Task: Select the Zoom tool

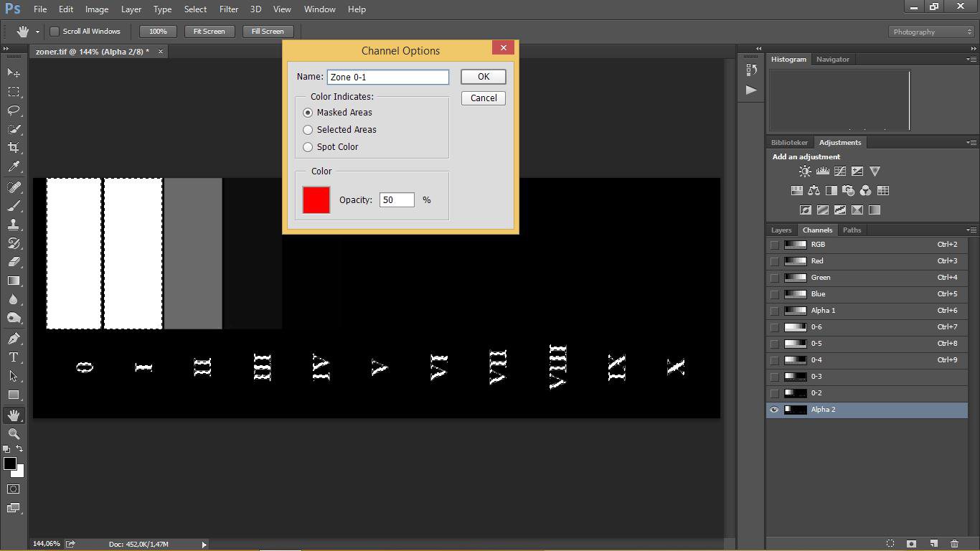Action: click(14, 434)
